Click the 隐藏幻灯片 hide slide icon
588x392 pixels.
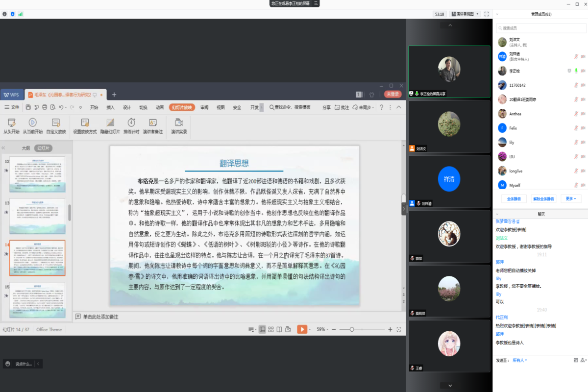[x=110, y=122]
